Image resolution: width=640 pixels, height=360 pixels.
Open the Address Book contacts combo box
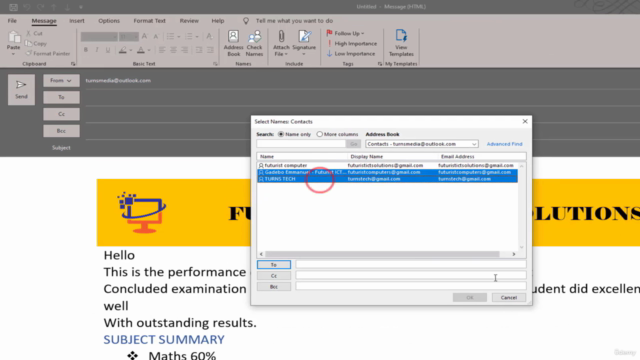click(x=422, y=144)
